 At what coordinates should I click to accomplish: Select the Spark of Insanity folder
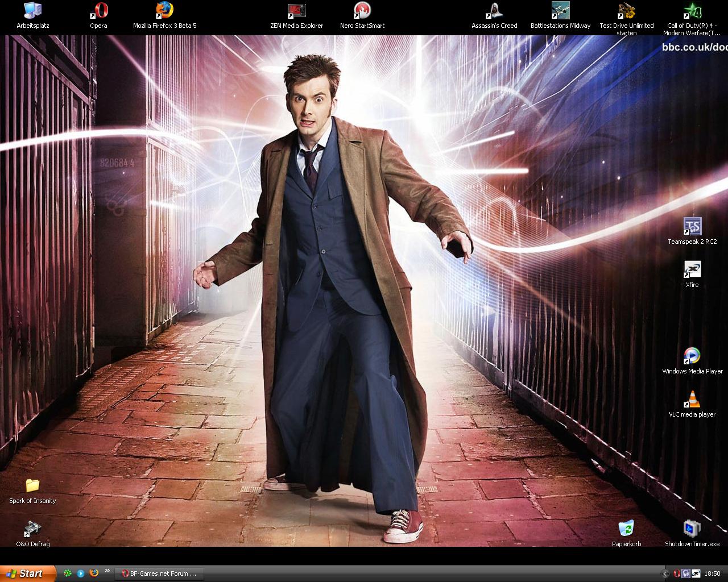[x=32, y=486]
